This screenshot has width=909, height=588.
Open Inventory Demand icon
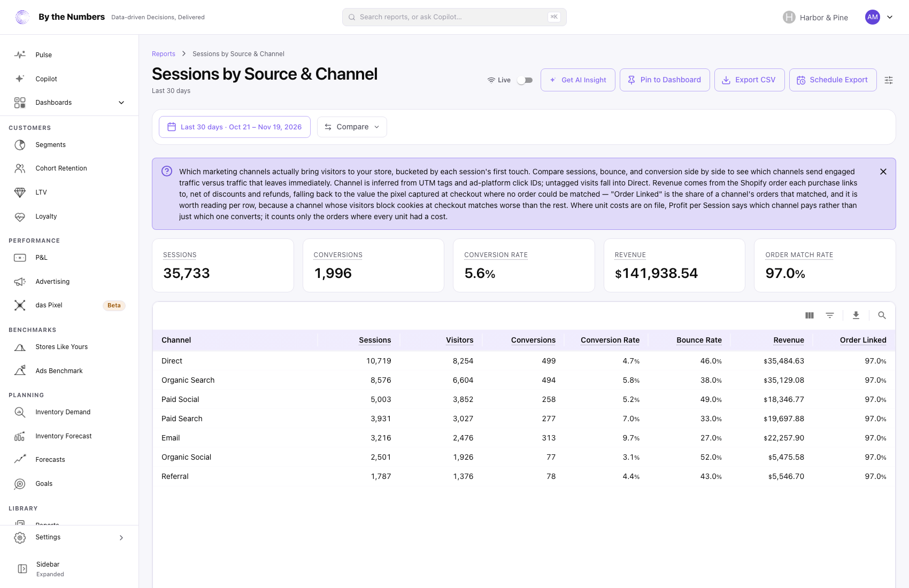pos(20,412)
